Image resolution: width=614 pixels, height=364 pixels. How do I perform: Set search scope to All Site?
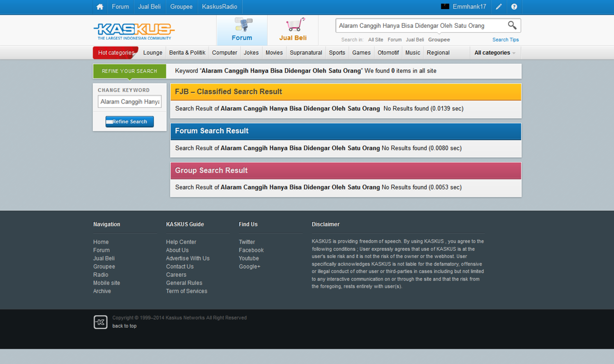click(x=376, y=40)
